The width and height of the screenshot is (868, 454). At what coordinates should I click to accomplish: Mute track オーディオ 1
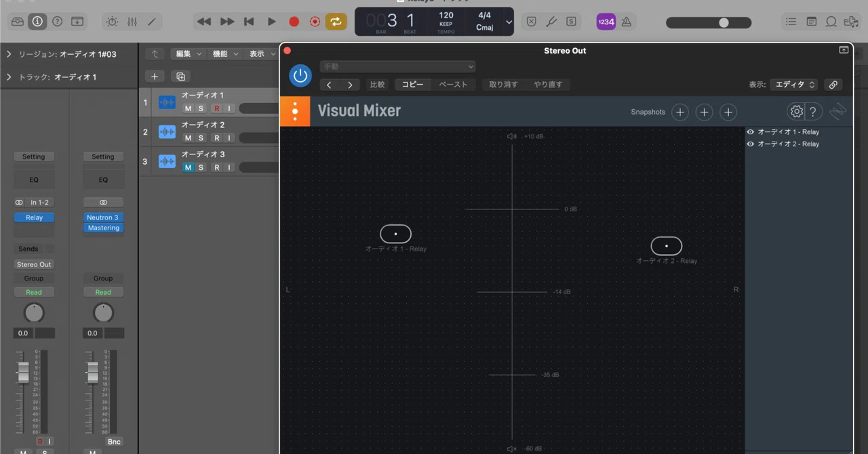188,108
